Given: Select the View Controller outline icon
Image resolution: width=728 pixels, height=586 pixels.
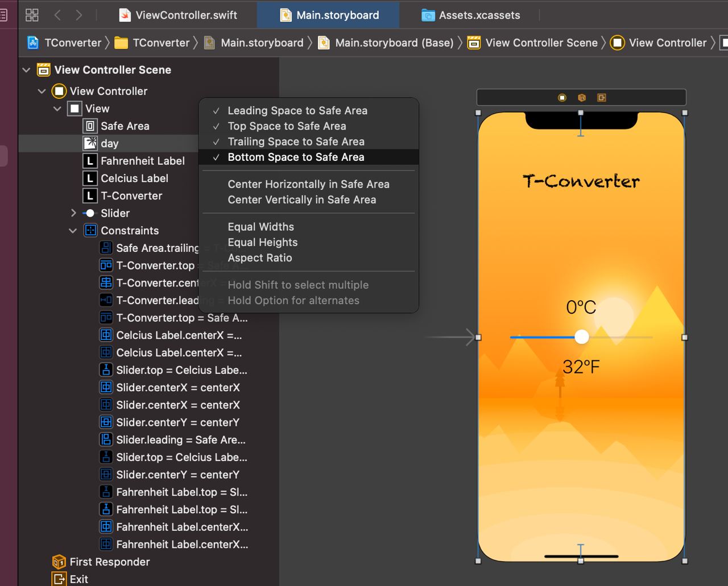Looking at the screenshot, I should pyautogui.click(x=59, y=91).
